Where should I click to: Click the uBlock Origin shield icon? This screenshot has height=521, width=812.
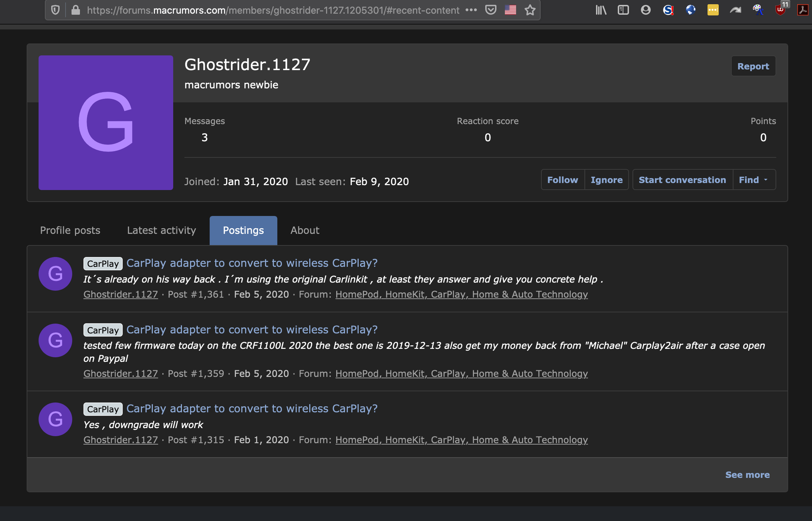coord(780,10)
